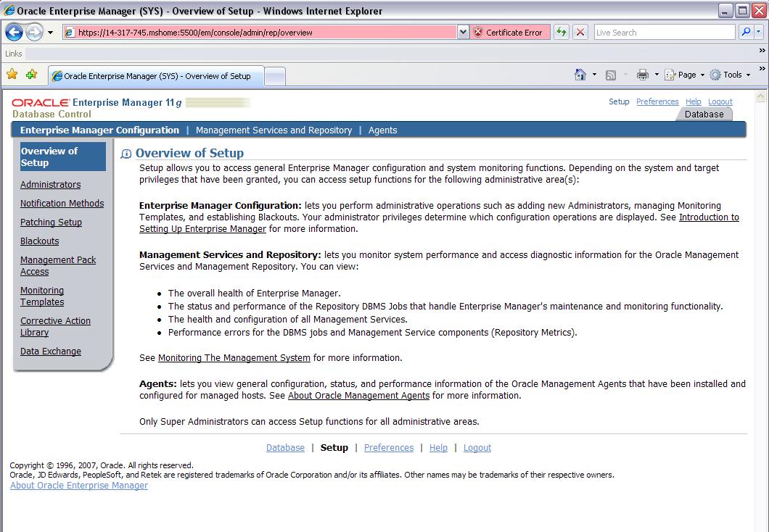The width and height of the screenshot is (769, 532).
Task: Open Introduction to Setting Up Enterprise Manager link
Action: click(709, 217)
